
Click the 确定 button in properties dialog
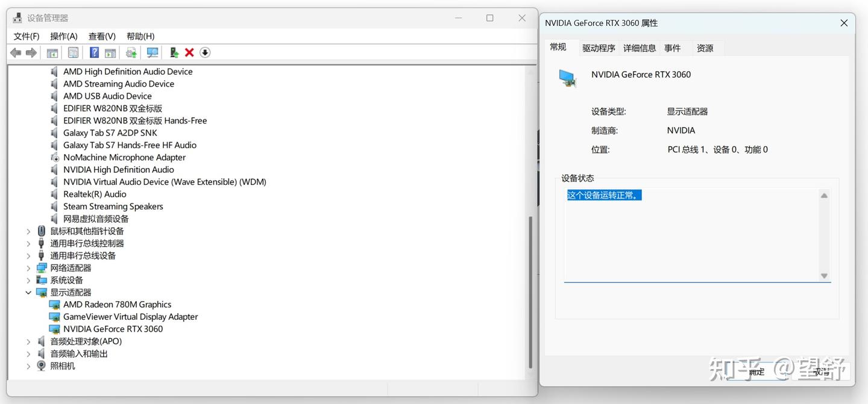756,372
